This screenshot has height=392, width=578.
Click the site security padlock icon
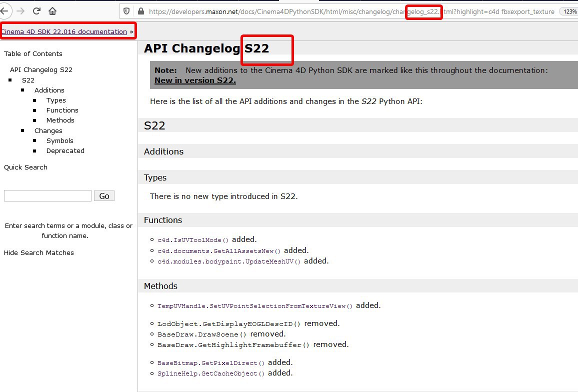(141, 11)
